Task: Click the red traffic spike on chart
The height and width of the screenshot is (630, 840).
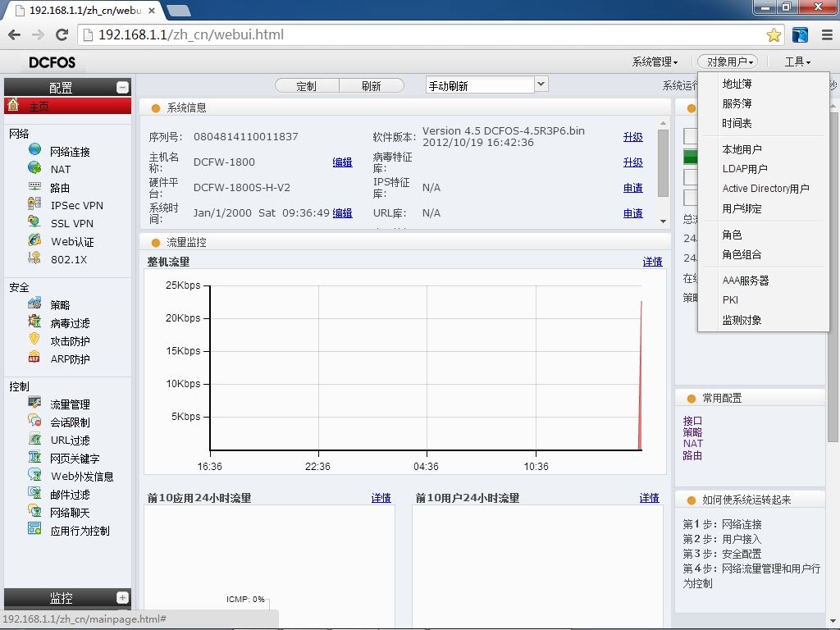Action: click(x=640, y=375)
